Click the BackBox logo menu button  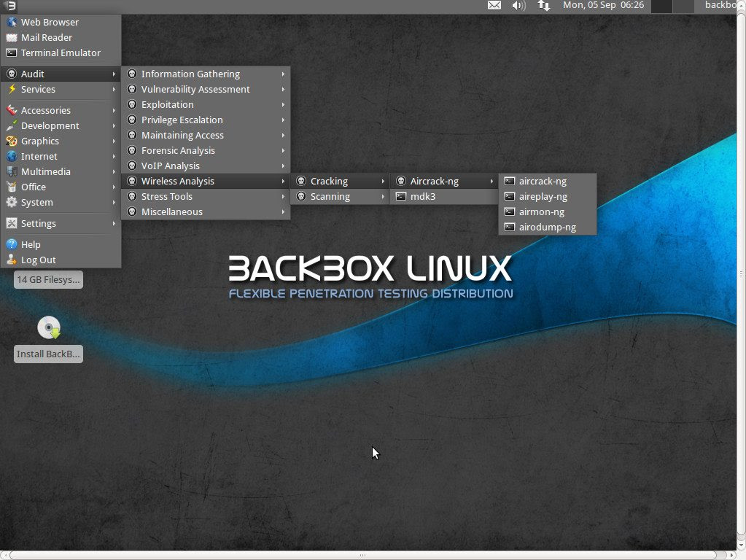pyautogui.click(x=10, y=6)
